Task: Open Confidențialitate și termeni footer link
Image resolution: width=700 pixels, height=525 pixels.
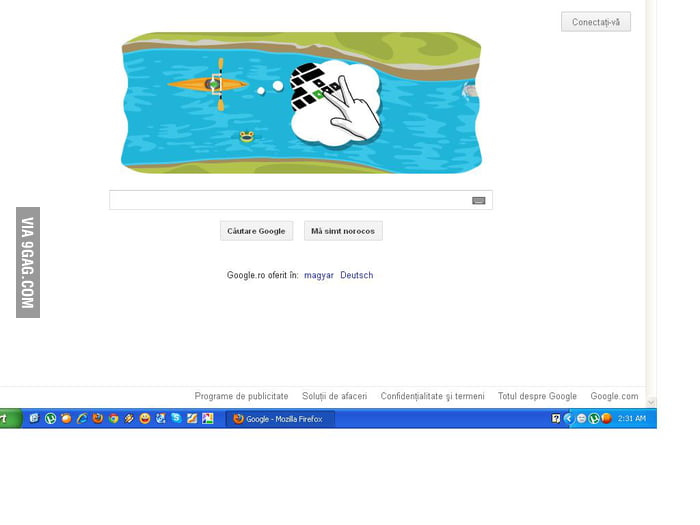Action: click(x=432, y=396)
